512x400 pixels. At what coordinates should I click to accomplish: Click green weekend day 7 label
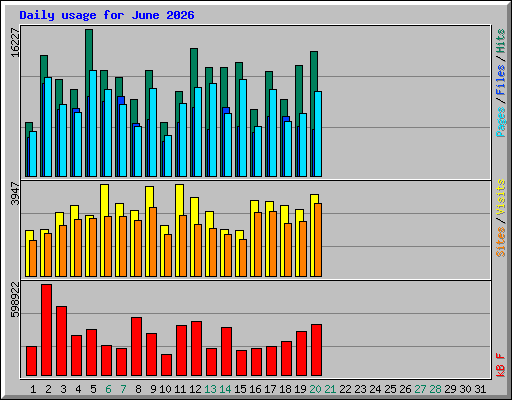tap(123, 389)
